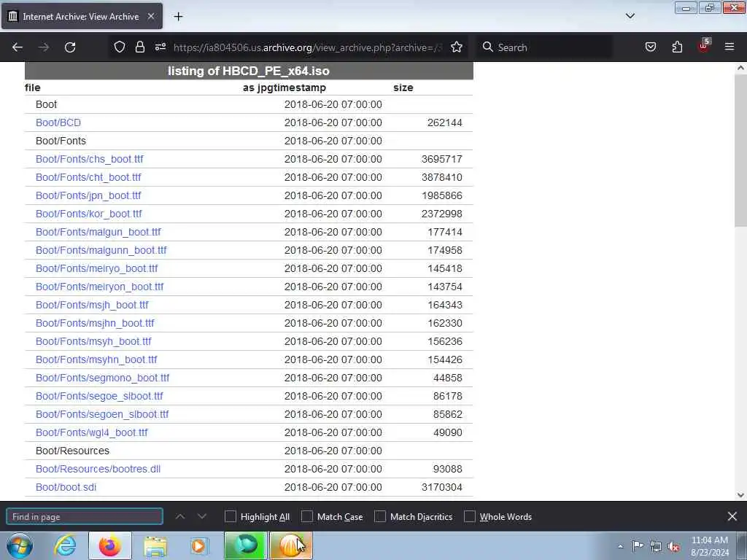
Task: Open Boot/Fonts/meiryo_boot.ttf link
Action: [97, 268]
